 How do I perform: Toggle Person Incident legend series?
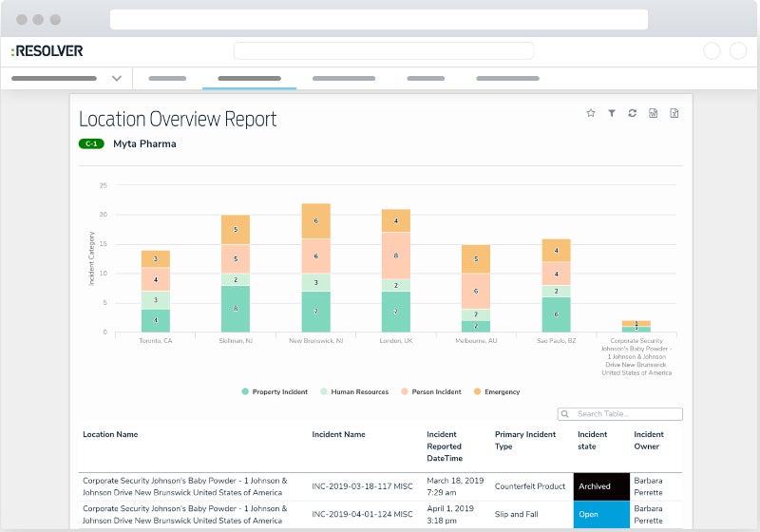(x=434, y=391)
